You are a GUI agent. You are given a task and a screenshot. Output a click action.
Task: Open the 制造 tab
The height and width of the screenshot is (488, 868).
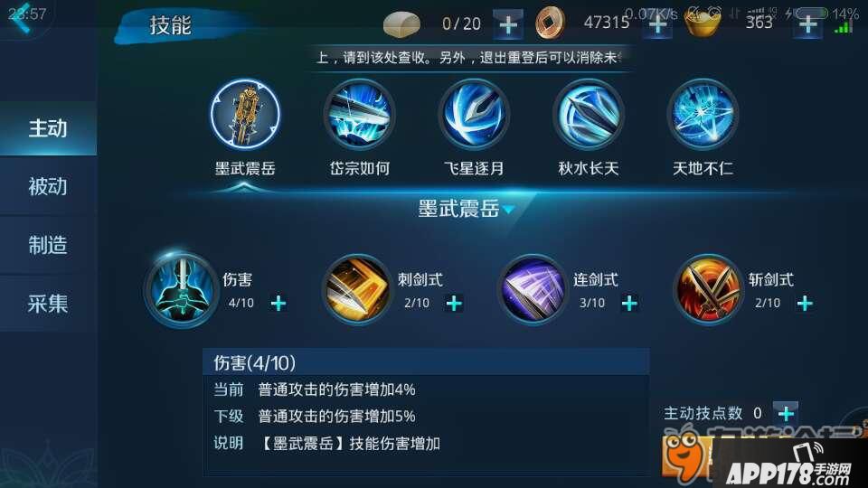click(x=48, y=245)
